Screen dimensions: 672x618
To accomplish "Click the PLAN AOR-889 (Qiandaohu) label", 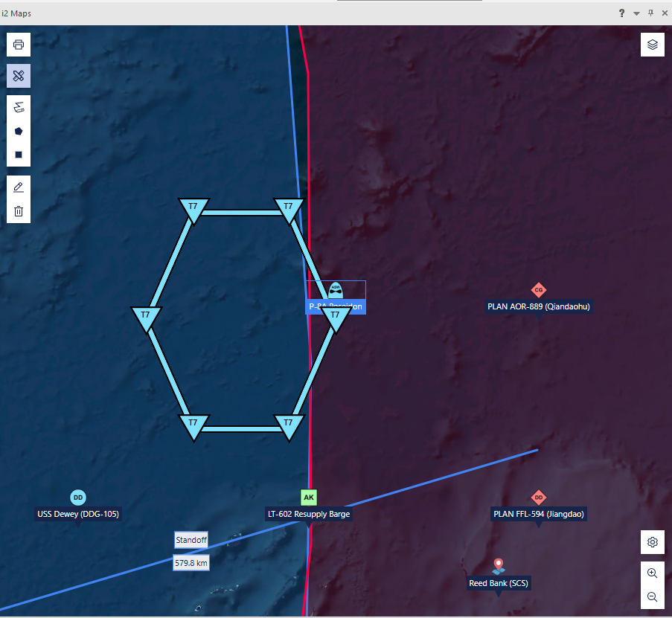I will (x=538, y=306).
